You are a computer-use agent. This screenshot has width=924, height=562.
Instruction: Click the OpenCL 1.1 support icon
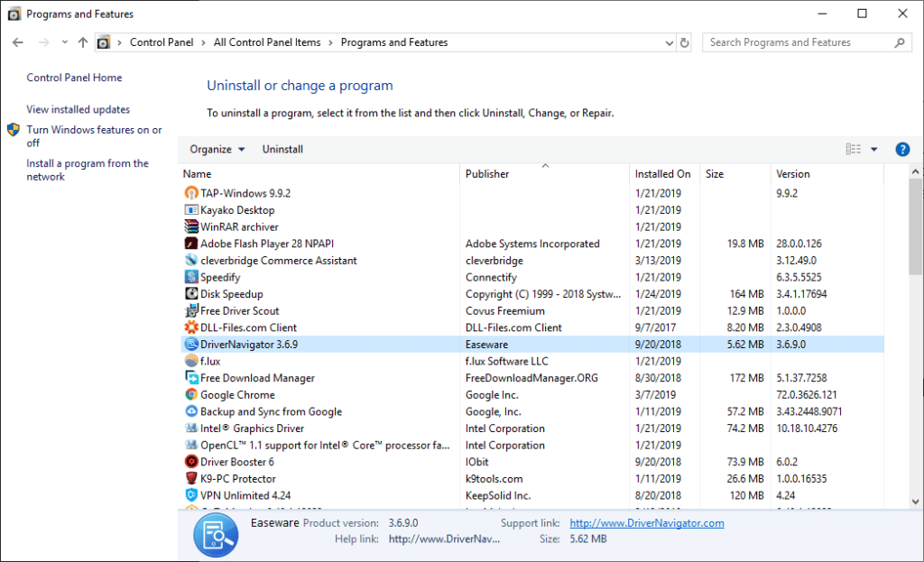[191, 445]
